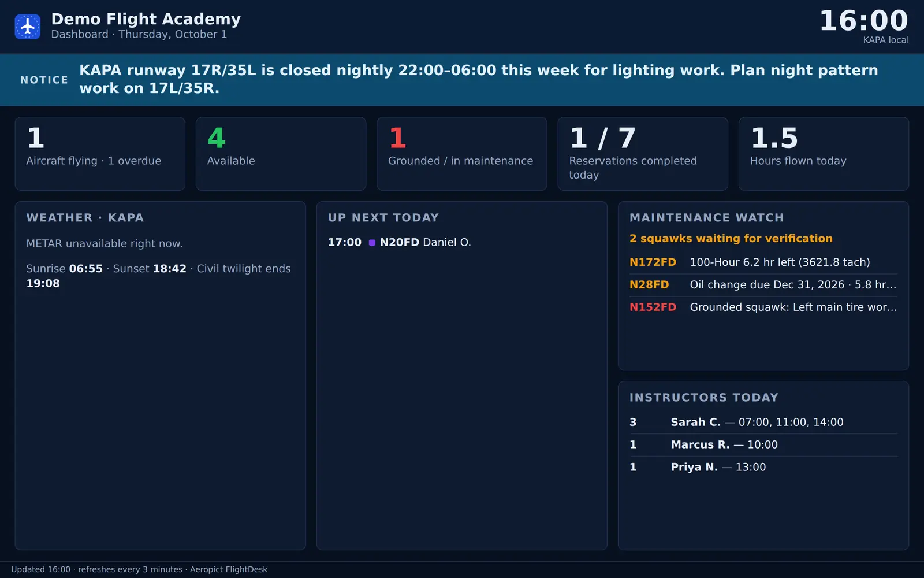Click the purple marker beside N20FD
This screenshot has width=924, height=578.
click(x=372, y=243)
